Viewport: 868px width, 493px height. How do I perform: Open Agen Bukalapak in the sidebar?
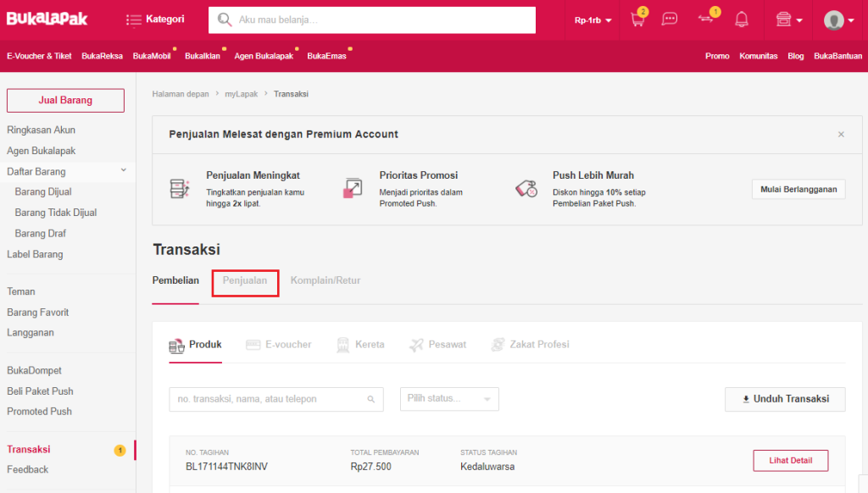(41, 151)
